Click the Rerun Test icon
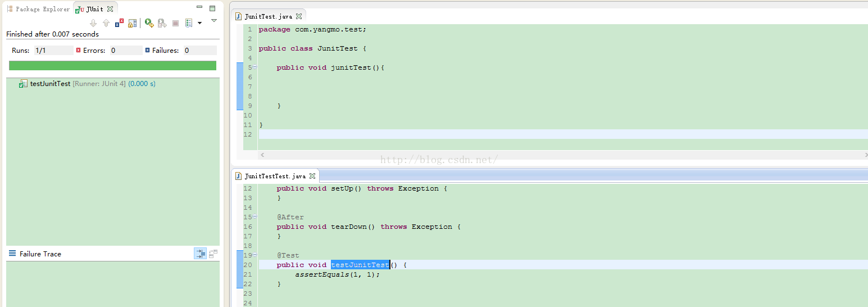868x307 pixels. 149,23
